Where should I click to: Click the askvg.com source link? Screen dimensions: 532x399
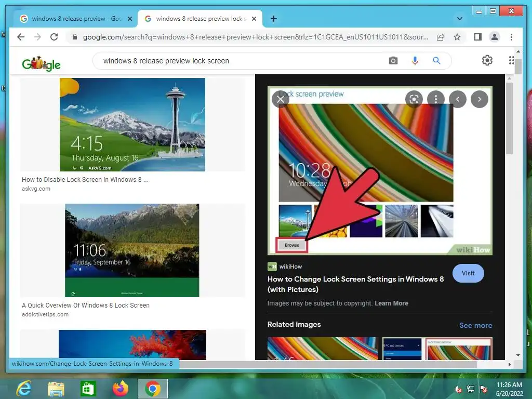pyautogui.click(x=36, y=189)
